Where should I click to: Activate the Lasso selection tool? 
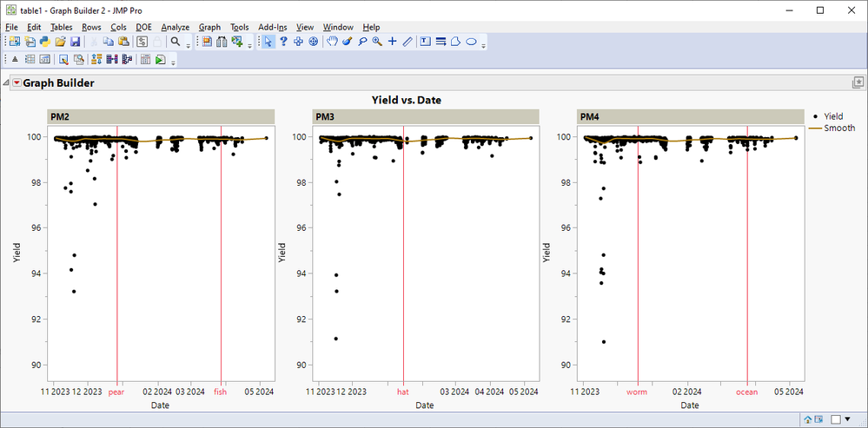[361, 42]
